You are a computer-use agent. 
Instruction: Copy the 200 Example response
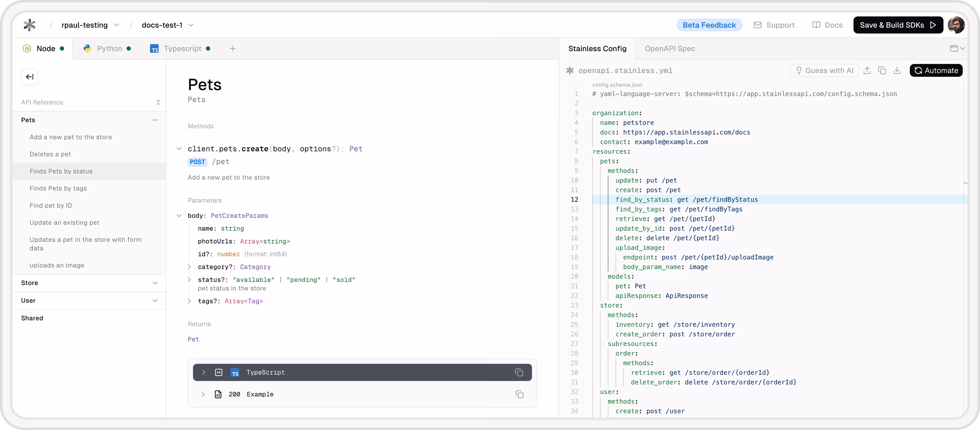pos(519,394)
